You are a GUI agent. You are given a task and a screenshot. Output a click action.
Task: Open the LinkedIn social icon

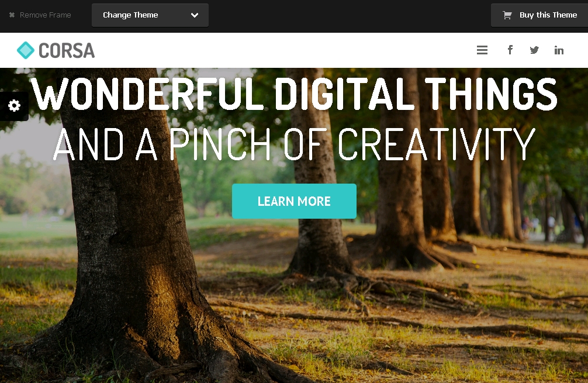pyautogui.click(x=559, y=50)
